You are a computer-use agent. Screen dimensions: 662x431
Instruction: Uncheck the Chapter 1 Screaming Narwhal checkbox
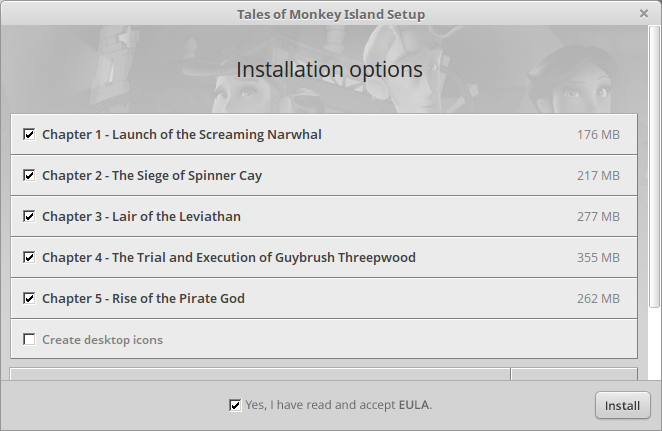[x=29, y=134]
